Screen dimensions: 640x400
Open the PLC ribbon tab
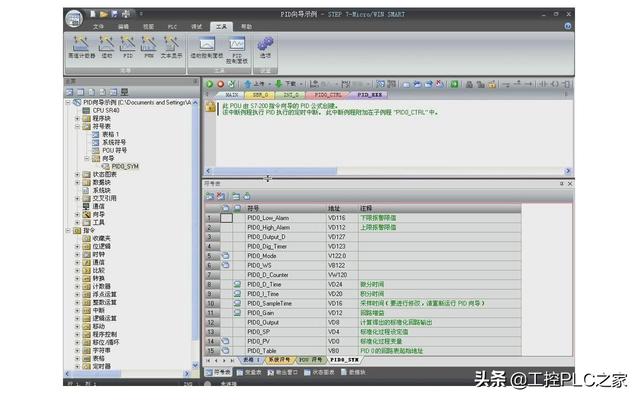click(x=172, y=27)
